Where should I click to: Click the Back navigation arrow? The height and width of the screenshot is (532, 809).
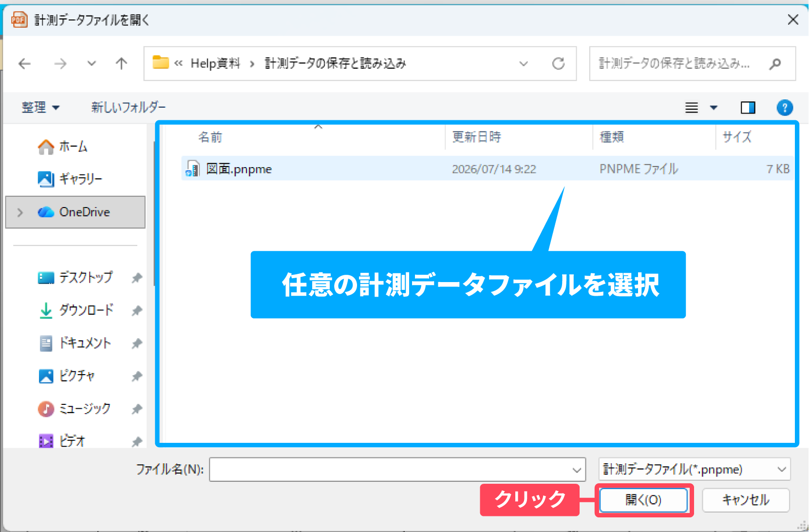(24, 63)
